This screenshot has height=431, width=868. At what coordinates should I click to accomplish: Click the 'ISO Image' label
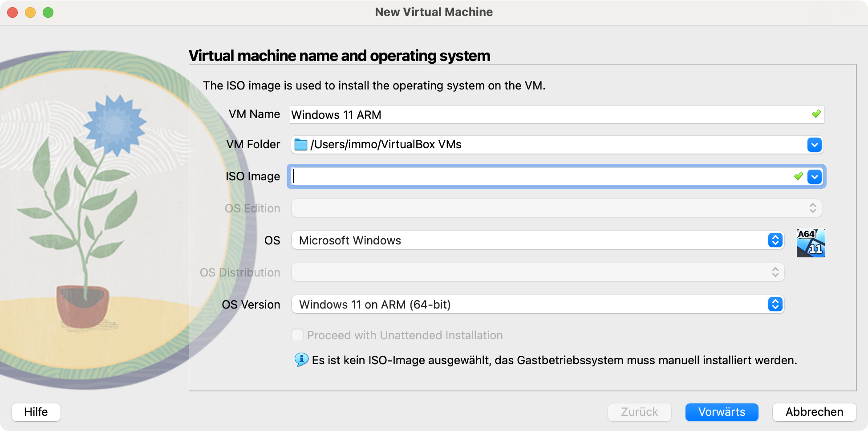pos(253,176)
